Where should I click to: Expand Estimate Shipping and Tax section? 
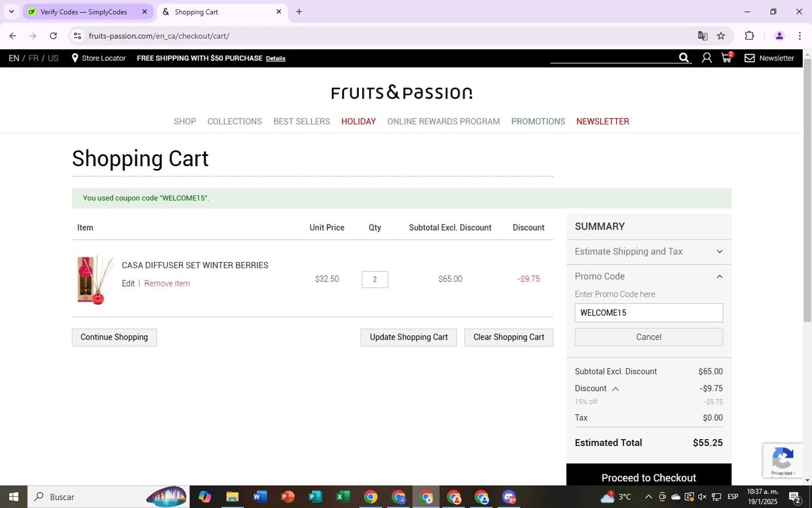coord(649,252)
